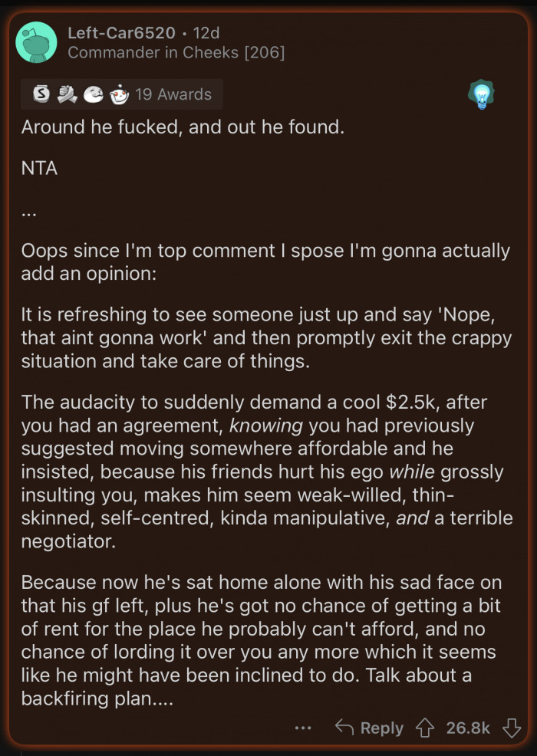Click the Left-Car6520 avatar

(x=36, y=42)
